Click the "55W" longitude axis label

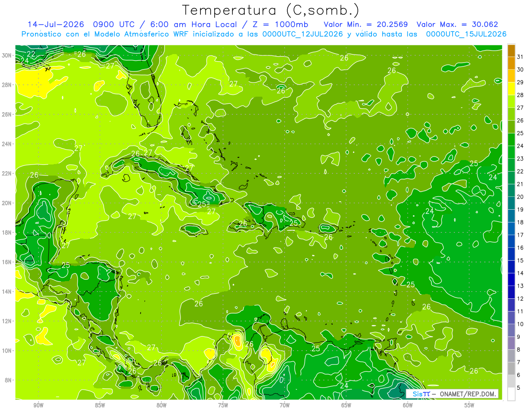[469, 405]
